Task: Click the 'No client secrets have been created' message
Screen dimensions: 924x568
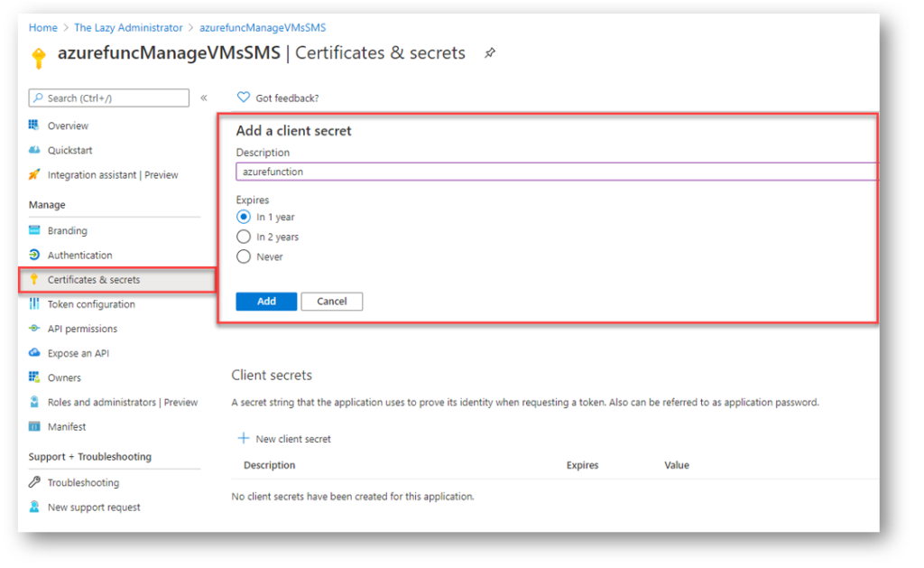Action: (353, 497)
